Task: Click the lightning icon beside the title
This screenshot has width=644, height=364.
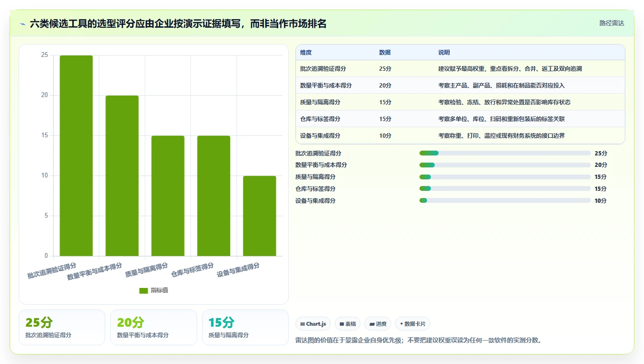Action: tap(23, 24)
